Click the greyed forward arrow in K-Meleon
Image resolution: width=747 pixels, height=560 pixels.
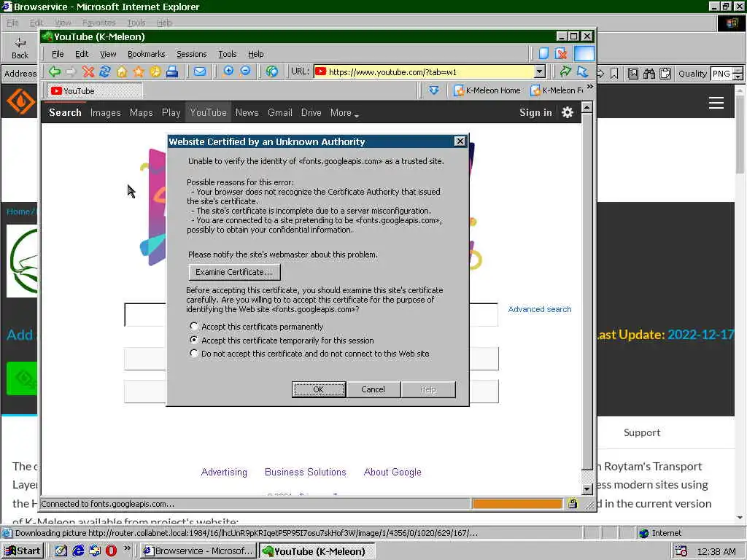(71, 72)
